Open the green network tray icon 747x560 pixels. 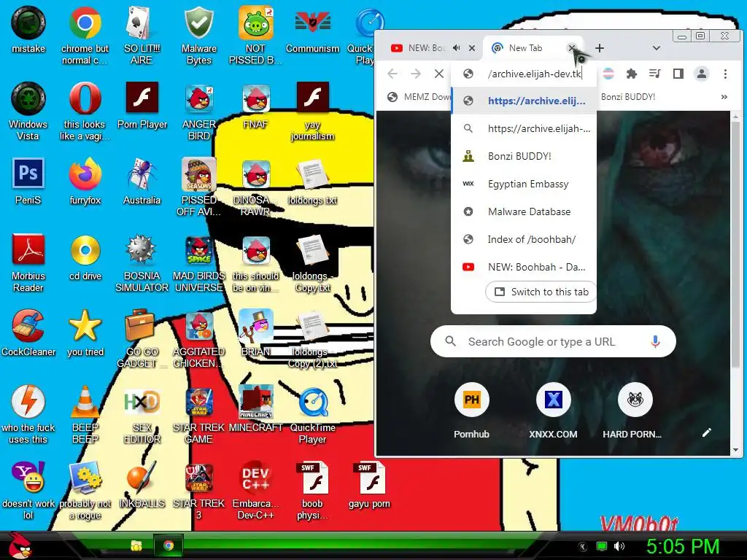[x=602, y=546]
